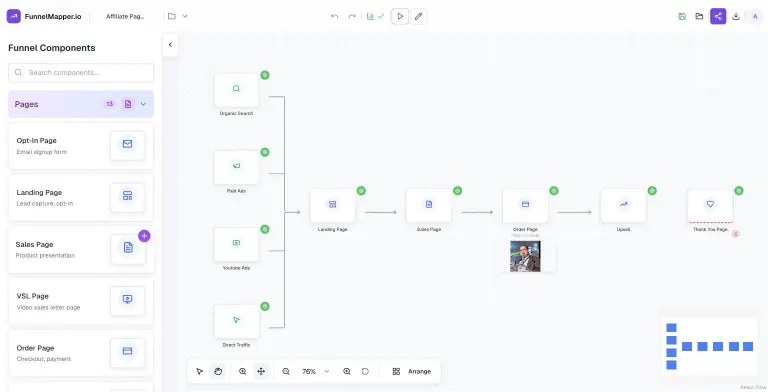Screen dimensions: 768x392
Task: Select the Organic Search node
Action: (x=236, y=90)
